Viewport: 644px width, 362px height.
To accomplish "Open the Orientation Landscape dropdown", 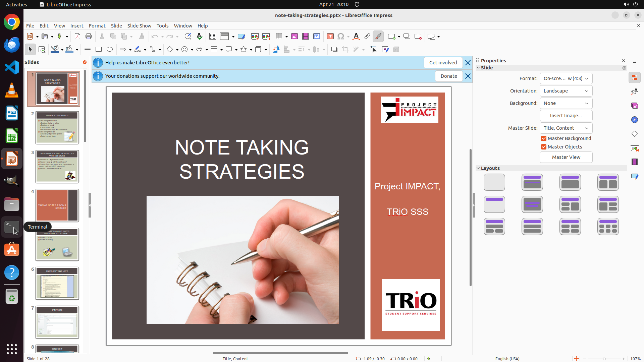I will 566,91.
